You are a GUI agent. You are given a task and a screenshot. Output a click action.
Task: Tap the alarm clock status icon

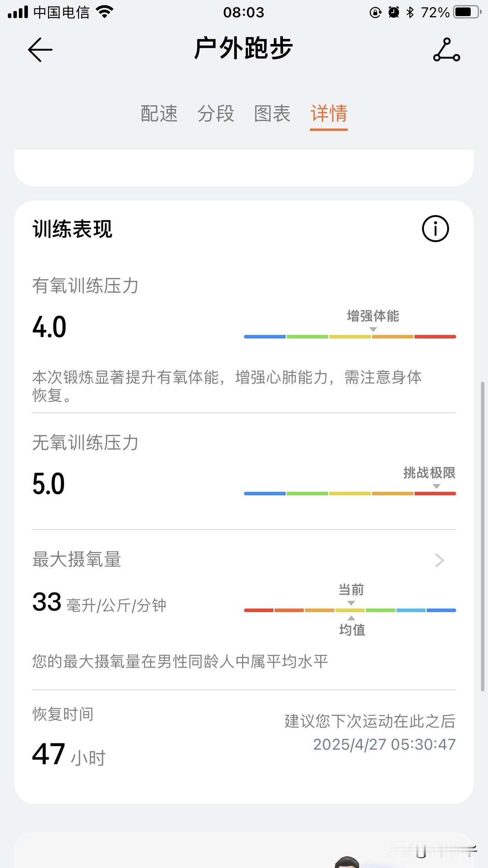(x=393, y=12)
